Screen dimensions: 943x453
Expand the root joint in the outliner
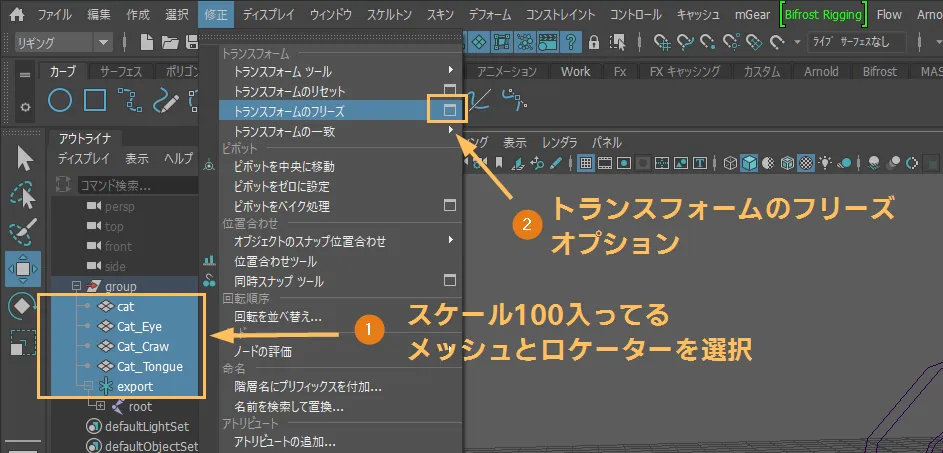pyautogui.click(x=100, y=406)
